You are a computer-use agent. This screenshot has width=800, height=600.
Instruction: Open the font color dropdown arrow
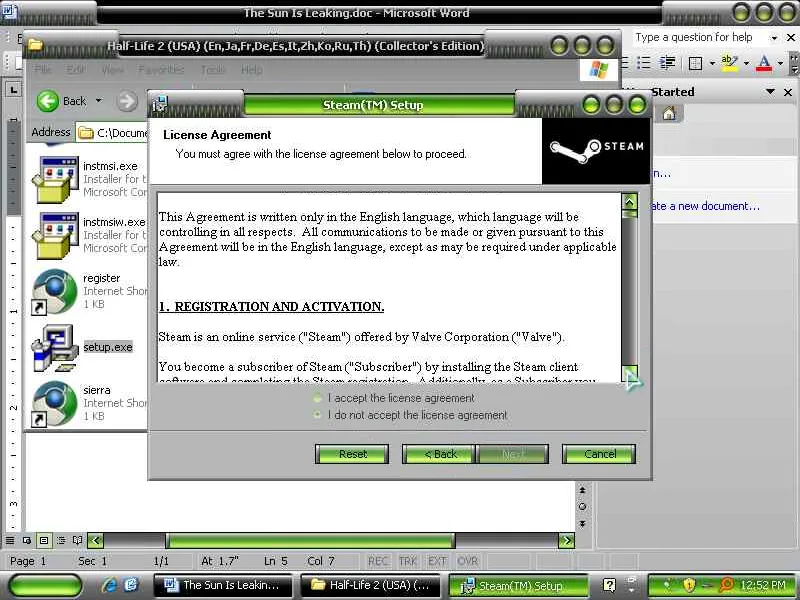(x=780, y=63)
